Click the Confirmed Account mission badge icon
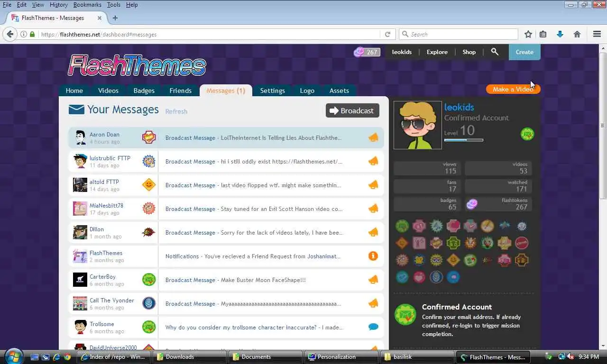607x364 pixels. coord(405,315)
